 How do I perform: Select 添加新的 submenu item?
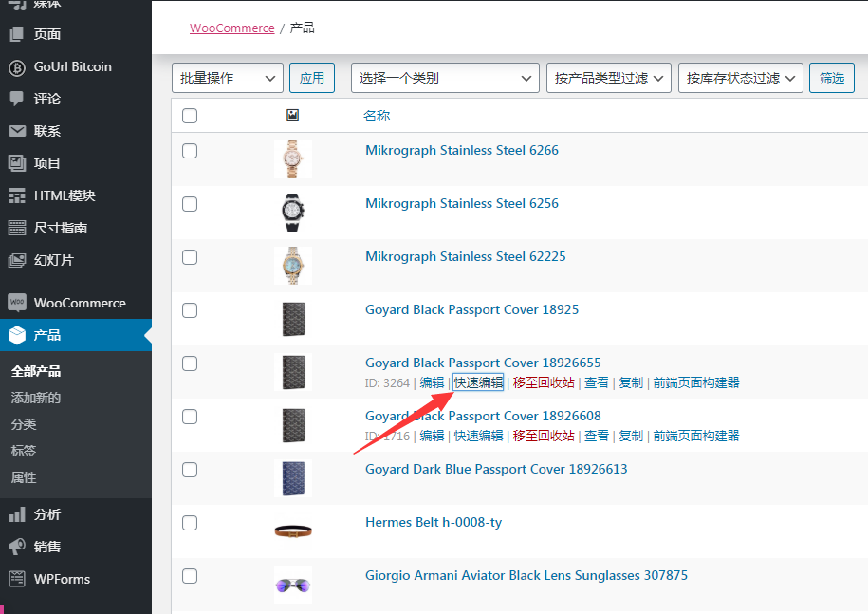36,398
